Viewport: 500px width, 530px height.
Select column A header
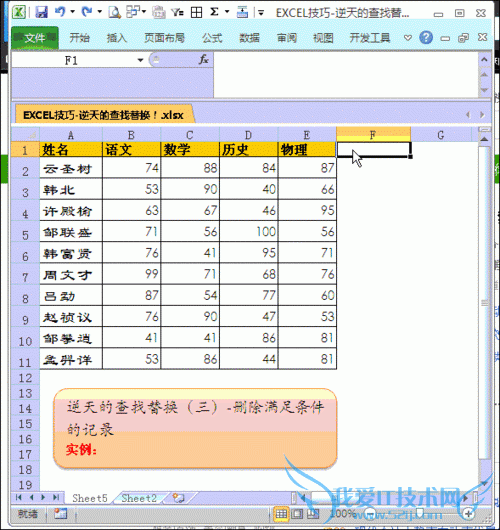pyautogui.click(x=71, y=135)
